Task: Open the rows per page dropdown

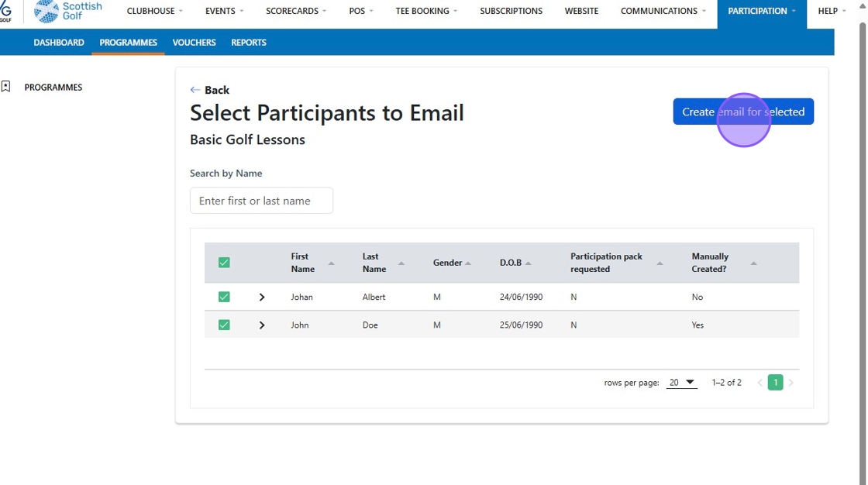Action: pyautogui.click(x=682, y=382)
